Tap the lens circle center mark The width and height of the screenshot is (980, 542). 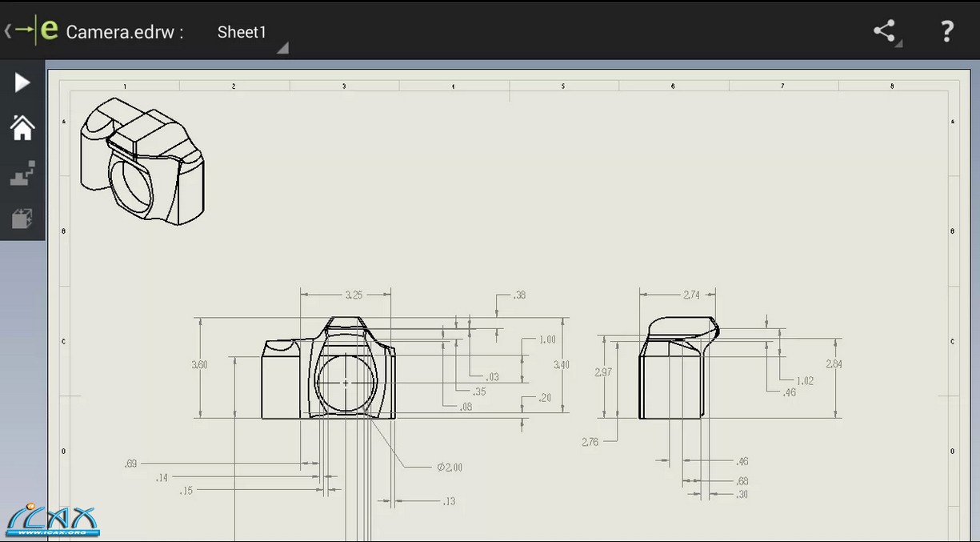click(346, 383)
